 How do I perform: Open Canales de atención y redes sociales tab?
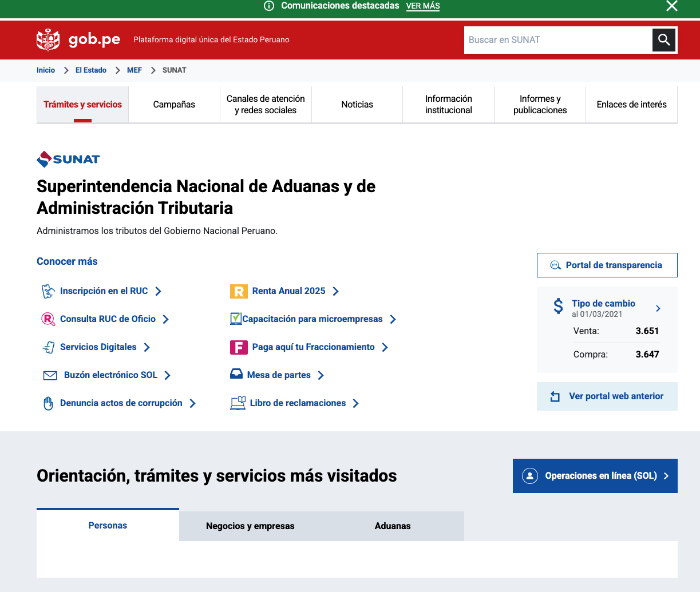pyautogui.click(x=266, y=105)
